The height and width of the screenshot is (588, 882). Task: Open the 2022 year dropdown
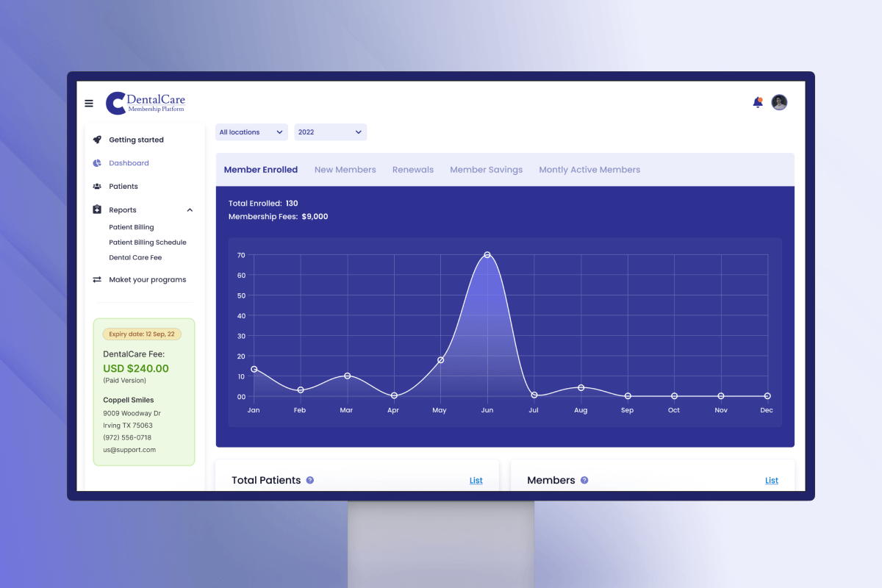(x=330, y=132)
